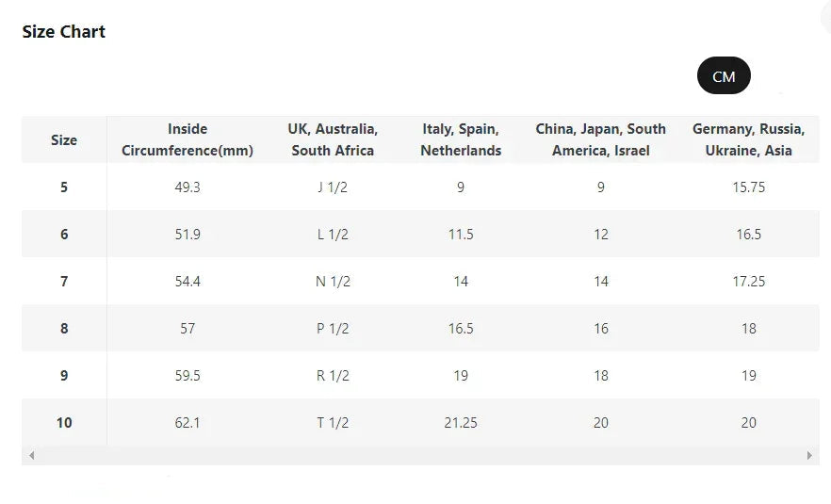Click the horizontal scrollbar track
The image size is (831, 504).
tap(420, 455)
